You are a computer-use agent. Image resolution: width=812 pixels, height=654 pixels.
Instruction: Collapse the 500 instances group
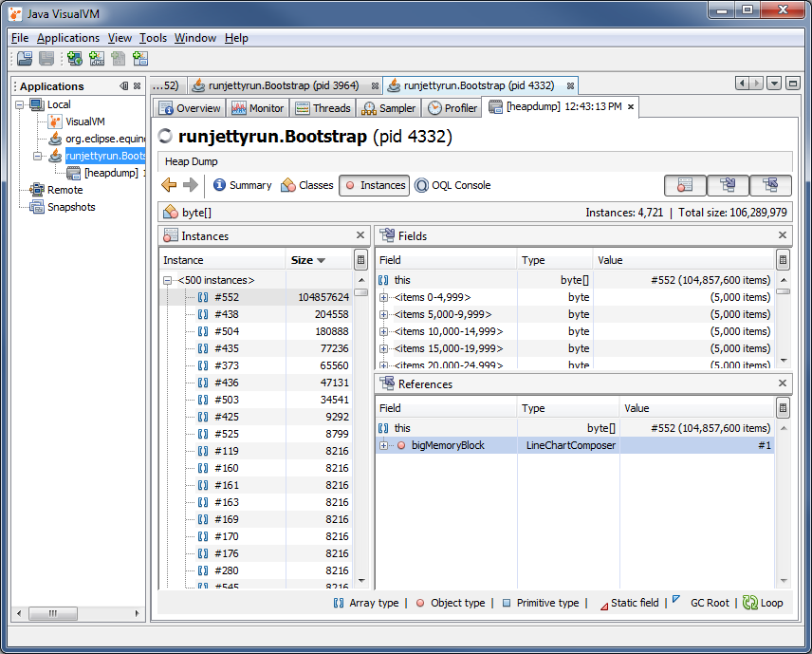[x=167, y=280]
